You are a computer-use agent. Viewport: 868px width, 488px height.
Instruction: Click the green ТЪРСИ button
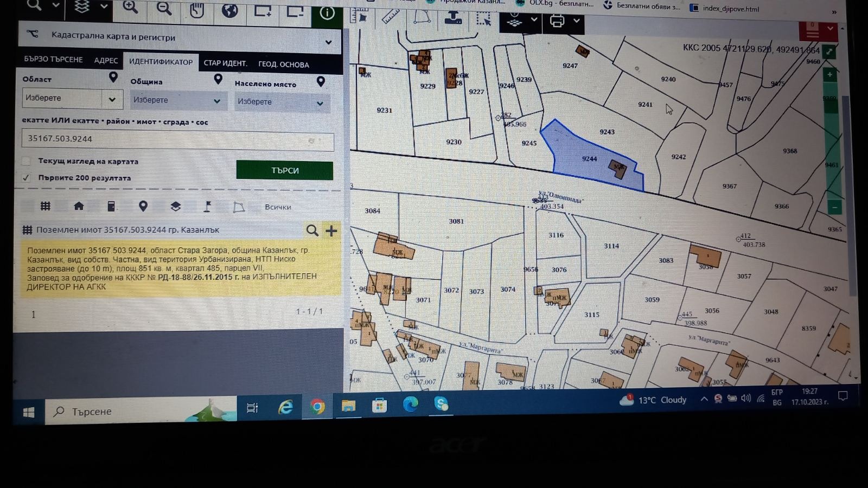[284, 170]
